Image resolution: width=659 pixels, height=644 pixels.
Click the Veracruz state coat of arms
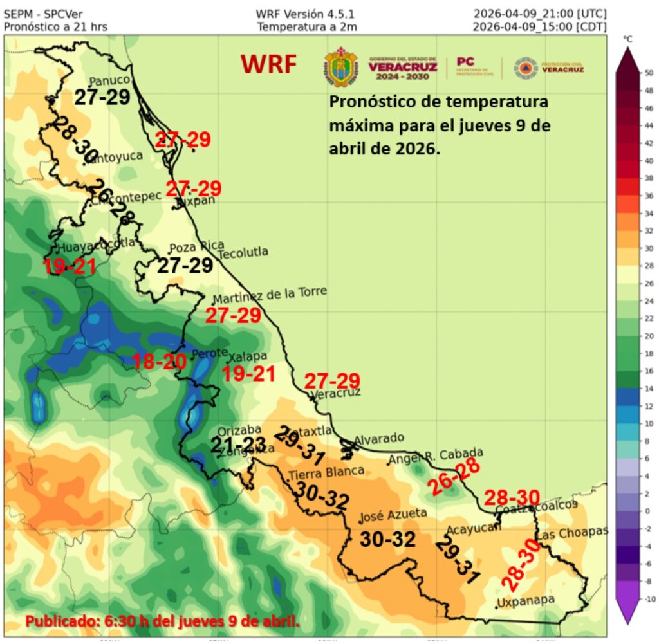pos(340,67)
